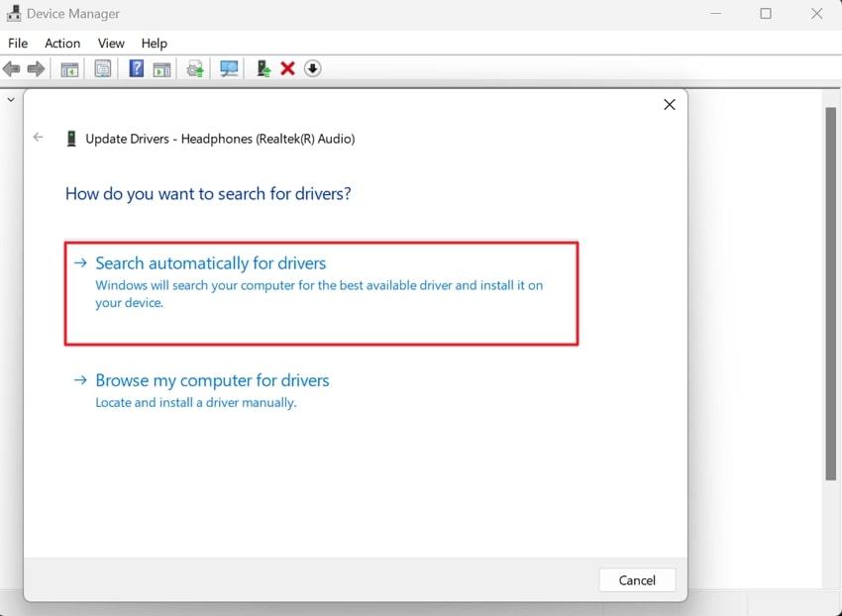Click the Device Manager title bar icon
Screen dimensions: 842x616
[14, 14]
